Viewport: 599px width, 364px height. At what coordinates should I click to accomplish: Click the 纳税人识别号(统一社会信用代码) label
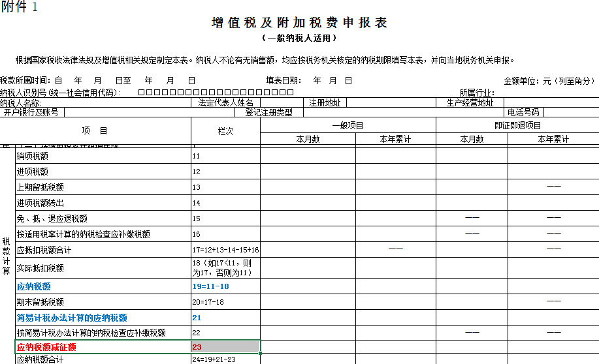pos(60,93)
